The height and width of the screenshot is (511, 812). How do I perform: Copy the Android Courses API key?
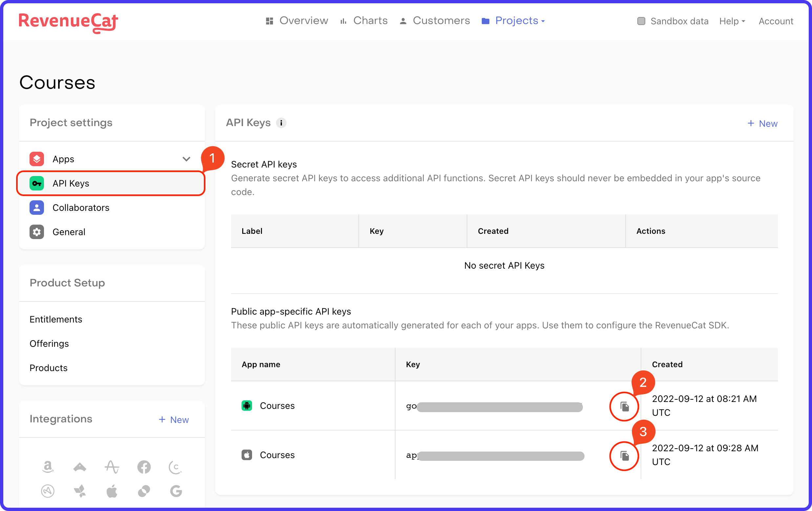pyautogui.click(x=624, y=406)
